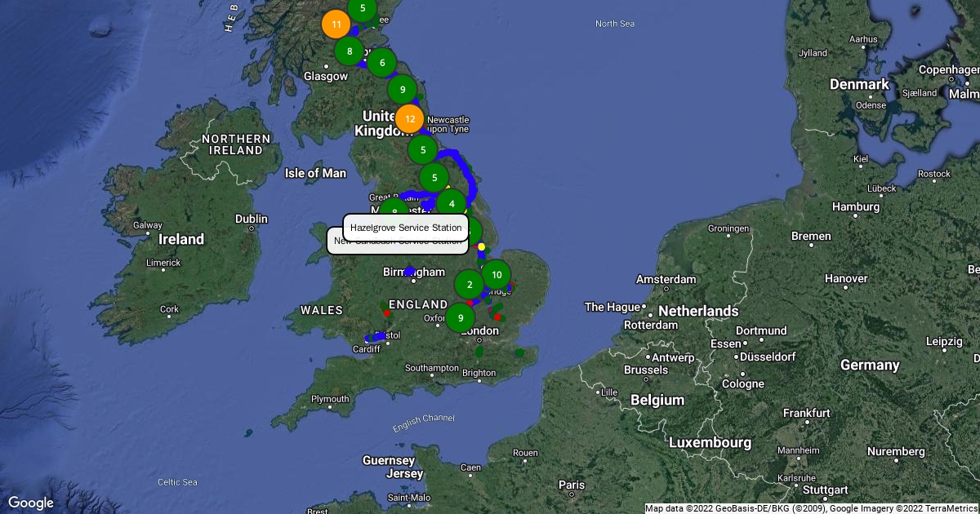Screen dimensions: 980x514
Task: Click the 5 cluster directly above the 4 cluster
Action: click(x=434, y=177)
